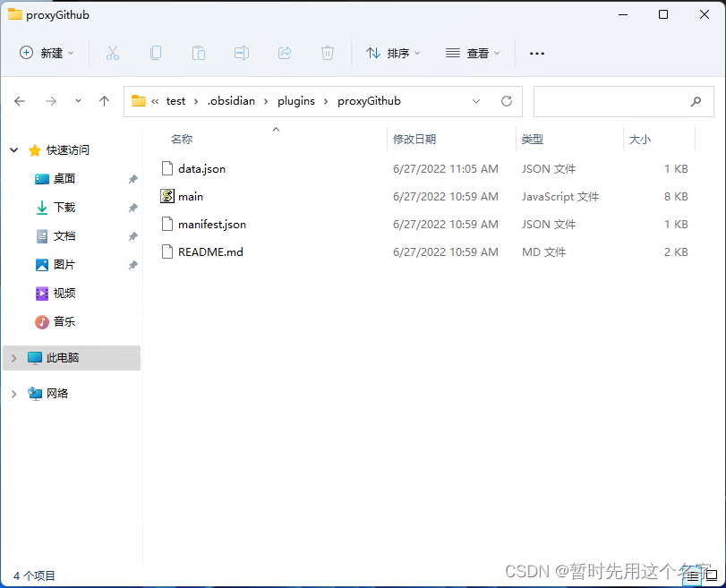This screenshot has height=588, width=726.
Task: Select the Cut icon in the toolbar
Action: (x=113, y=53)
